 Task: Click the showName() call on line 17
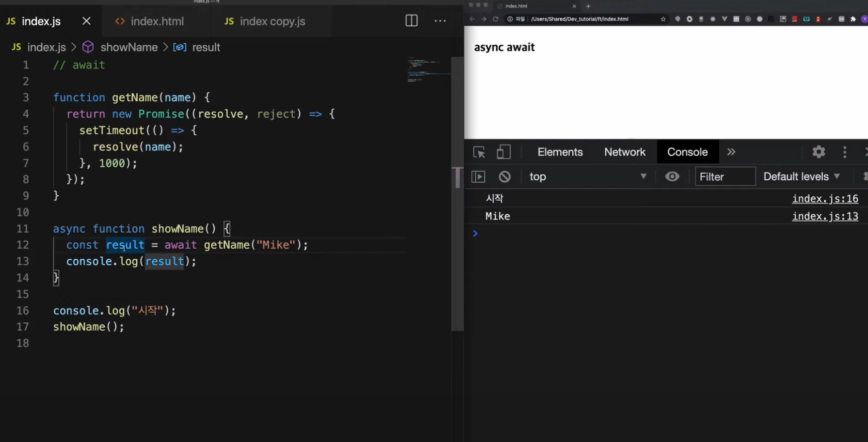89,327
